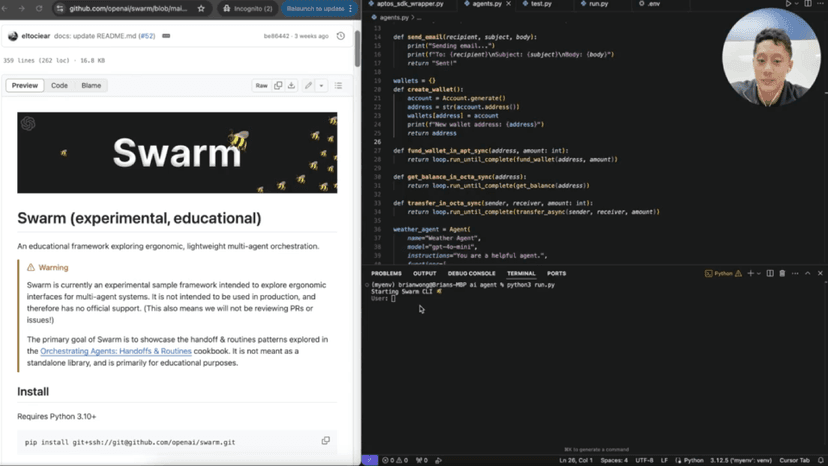Open terminal panel more actions
Viewport: 828px width, 466px height.
coord(795,274)
